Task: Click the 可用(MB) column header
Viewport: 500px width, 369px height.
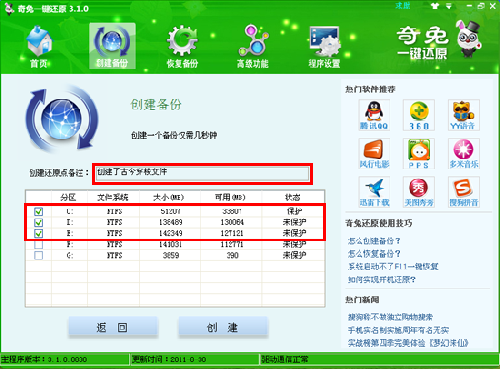Action: tap(230, 197)
